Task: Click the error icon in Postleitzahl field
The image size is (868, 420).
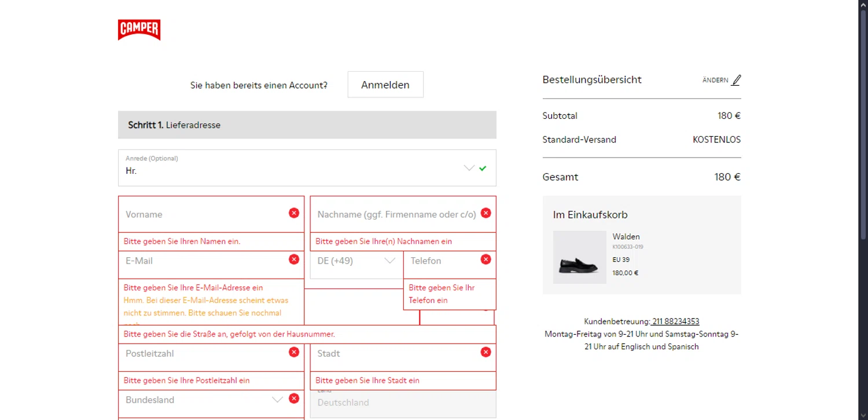Action: point(294,352)
